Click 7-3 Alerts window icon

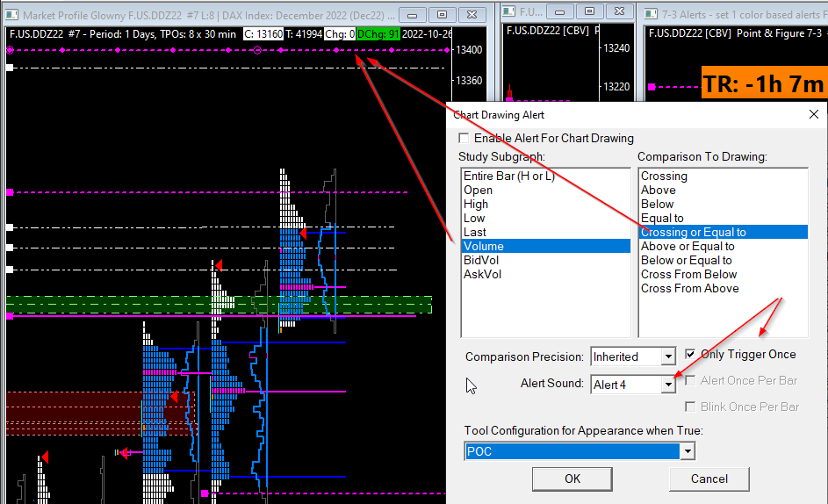(652, 14)
